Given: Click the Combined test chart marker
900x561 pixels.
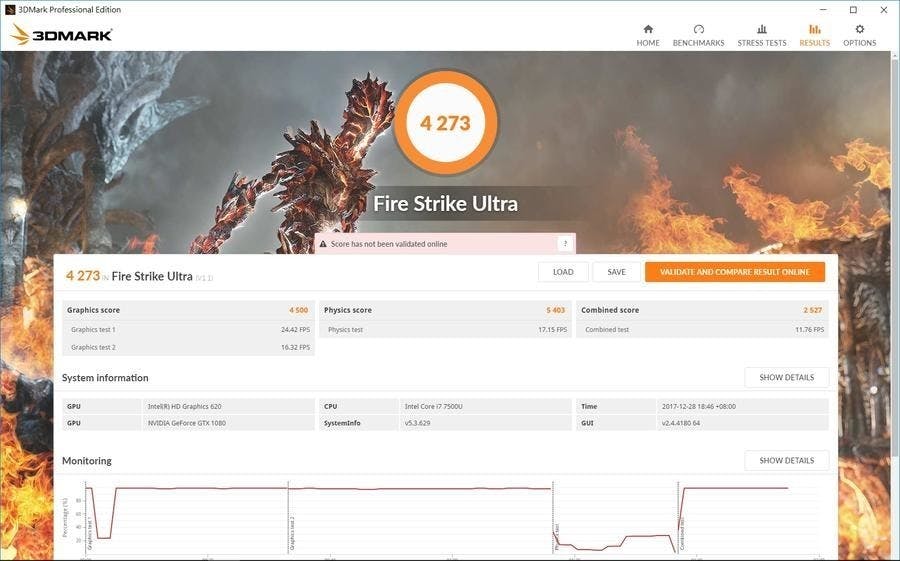Looking at the screenshot, I should tap(682, 534).
